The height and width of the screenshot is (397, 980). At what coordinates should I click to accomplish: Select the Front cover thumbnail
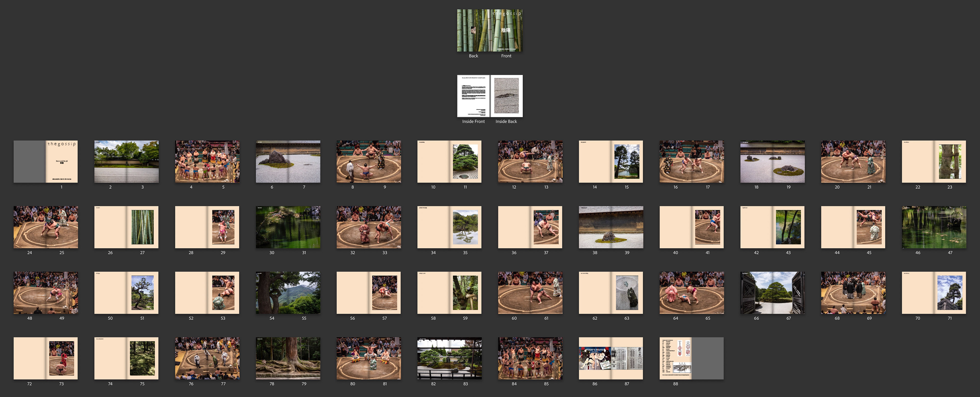[506, 30]
